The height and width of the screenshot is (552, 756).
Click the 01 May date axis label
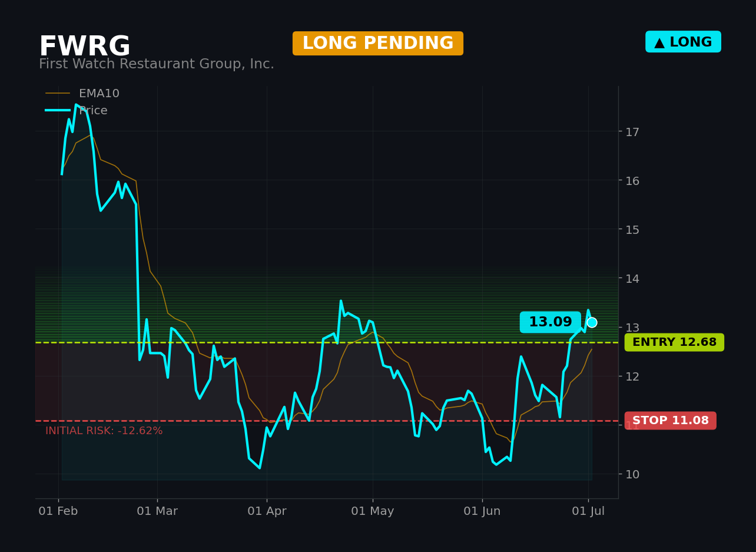(373, 511)
